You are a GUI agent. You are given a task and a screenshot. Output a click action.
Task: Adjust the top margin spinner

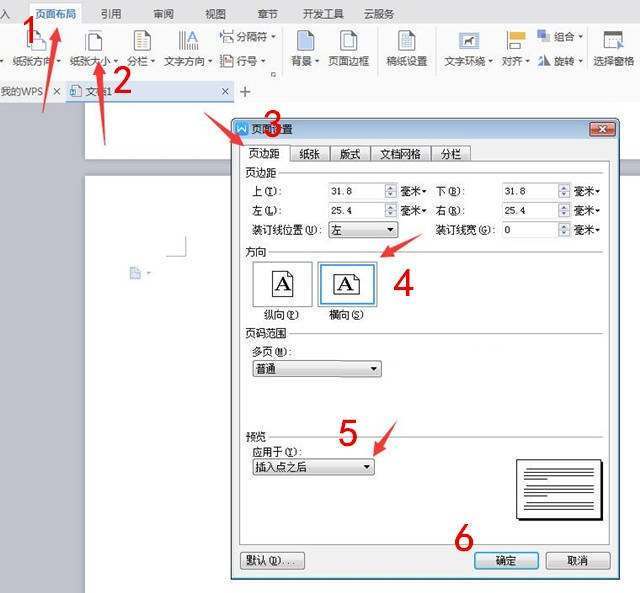pos(391,191)
